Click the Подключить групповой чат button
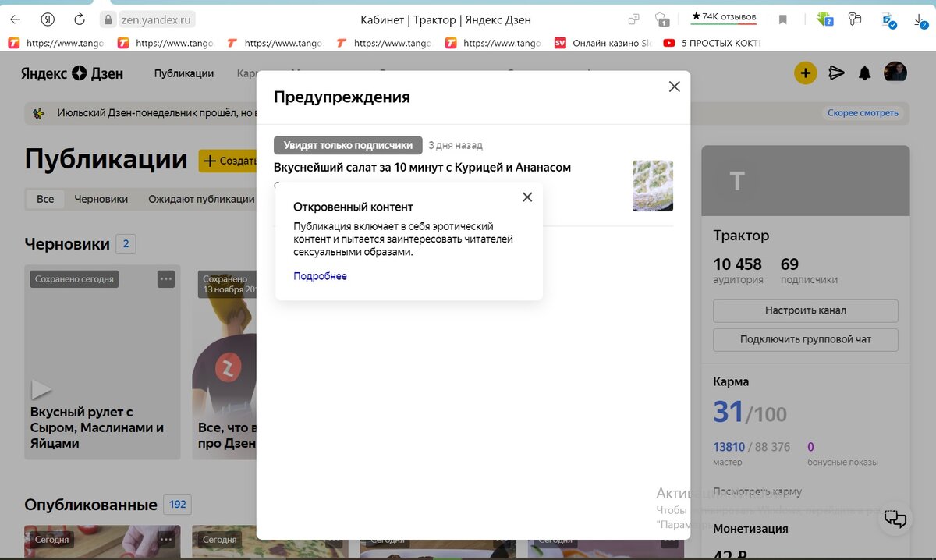The image size is (936, 560). tap(805, 339)
